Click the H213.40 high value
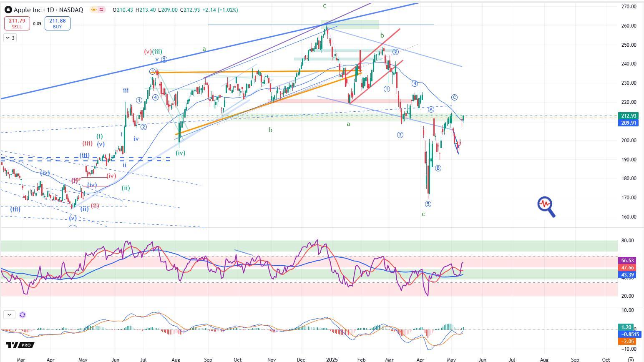This screenshot has width=644, height=362. (x=146, y=10)
